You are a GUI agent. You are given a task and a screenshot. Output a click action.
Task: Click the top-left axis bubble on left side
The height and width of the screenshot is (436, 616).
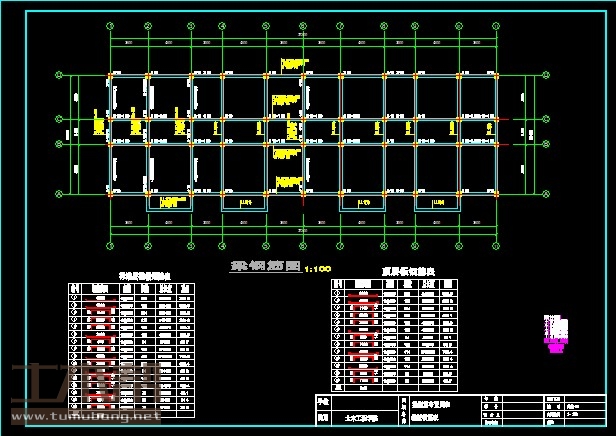coord(58,74)
